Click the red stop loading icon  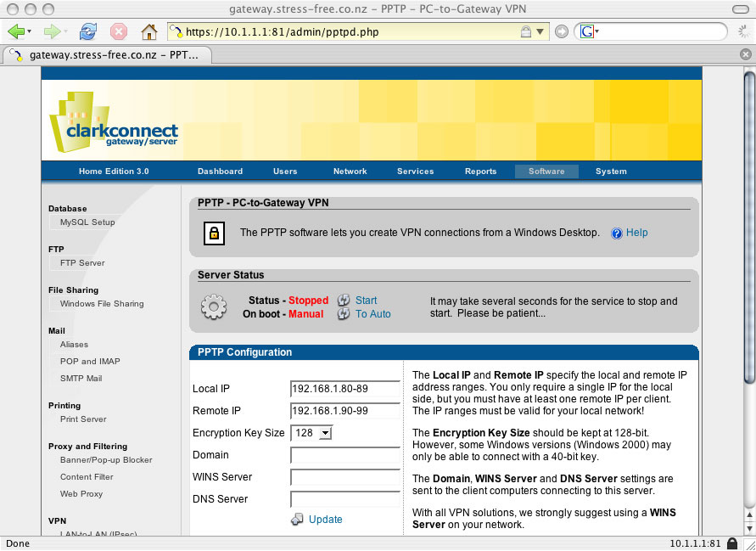(119, 32)
